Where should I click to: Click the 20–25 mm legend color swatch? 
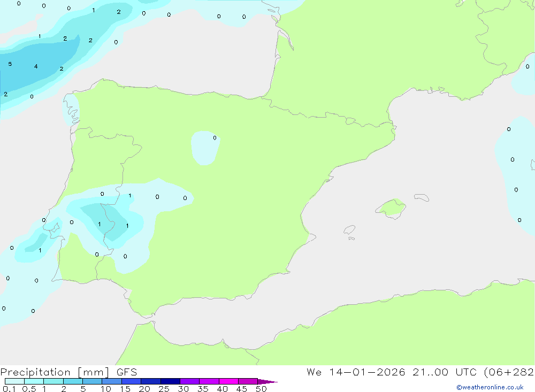(x=151, y=381)
